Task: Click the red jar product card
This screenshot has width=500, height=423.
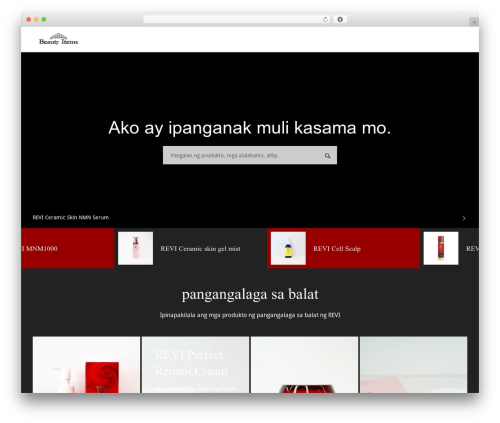Action: pos(304,365)
